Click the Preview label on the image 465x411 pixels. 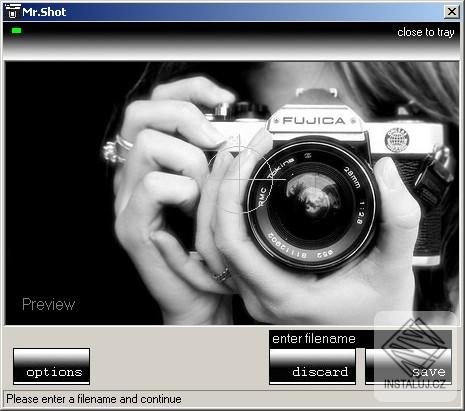[49, 304]
